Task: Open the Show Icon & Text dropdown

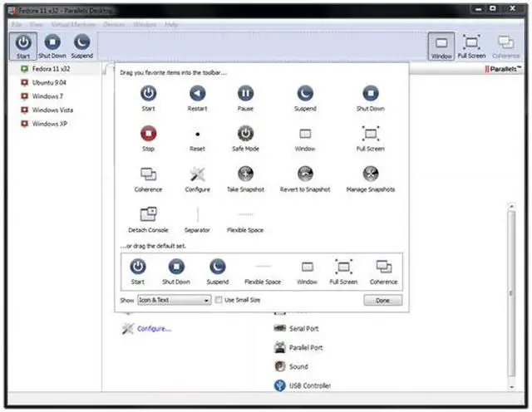Action: point(174,300)
